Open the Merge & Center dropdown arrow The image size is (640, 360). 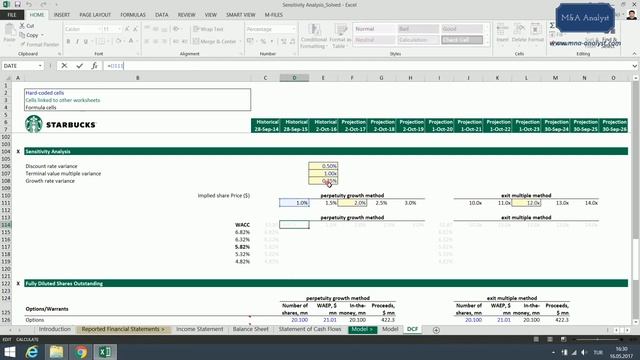240,41
